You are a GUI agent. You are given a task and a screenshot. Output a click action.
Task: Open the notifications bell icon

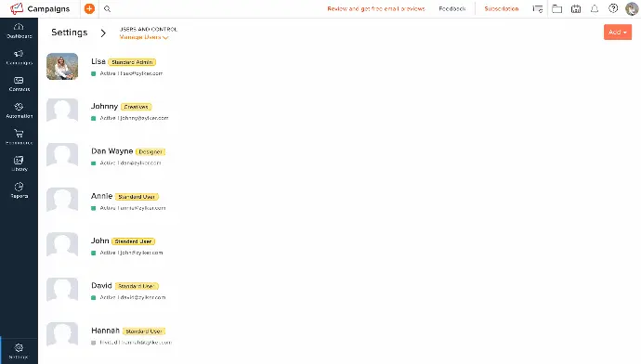[595, 8]
